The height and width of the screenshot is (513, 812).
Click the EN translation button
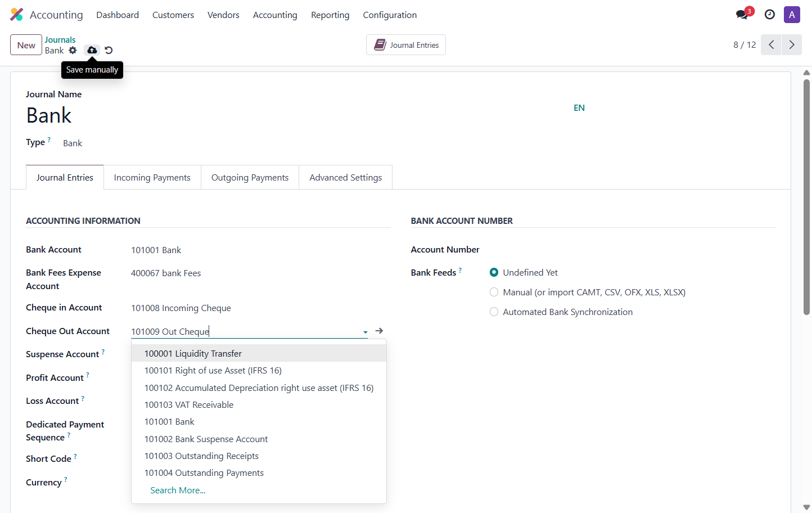pos(579,107)
